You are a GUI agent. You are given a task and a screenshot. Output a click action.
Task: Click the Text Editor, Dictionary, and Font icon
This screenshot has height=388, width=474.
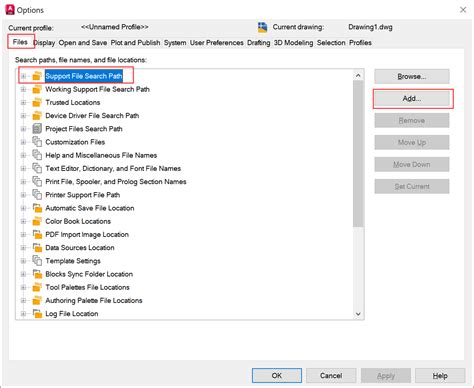pos(37,168)
